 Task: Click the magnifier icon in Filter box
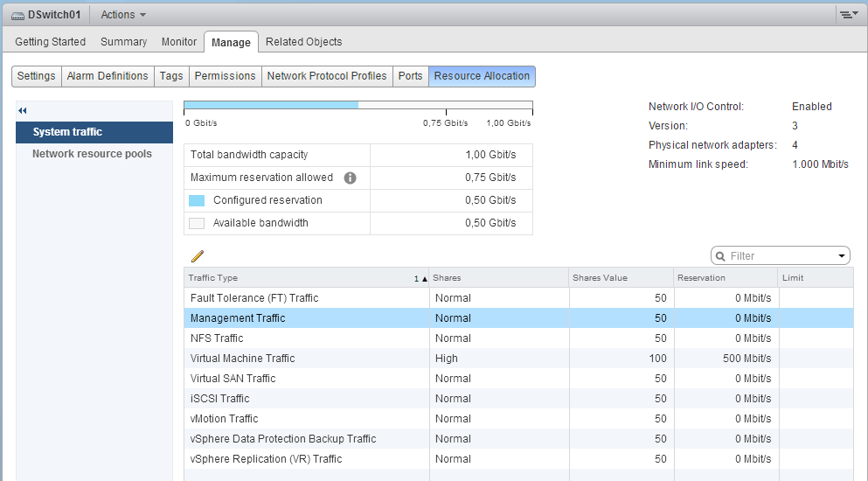(721, 256)
